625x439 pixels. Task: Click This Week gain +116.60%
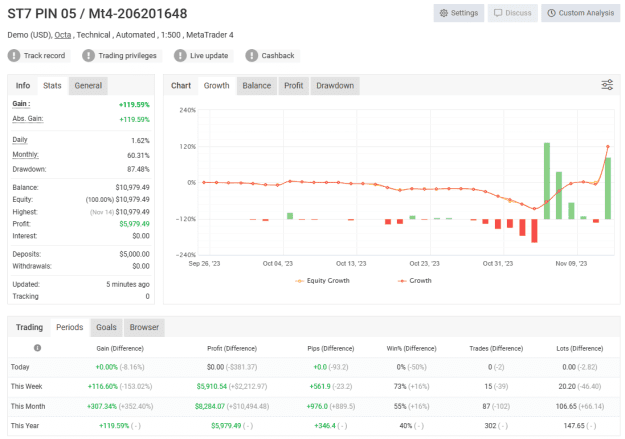[x=103, y=386]
